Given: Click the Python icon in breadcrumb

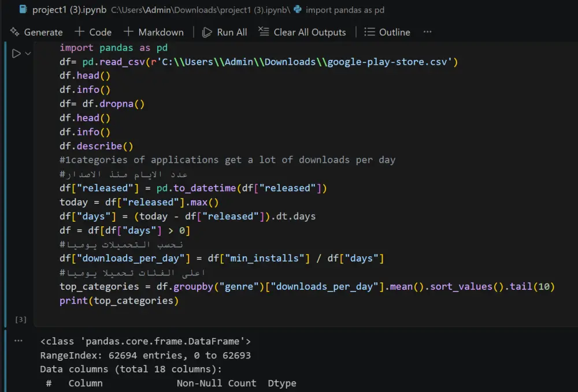Looking at the screenshot, I should 298,10.
